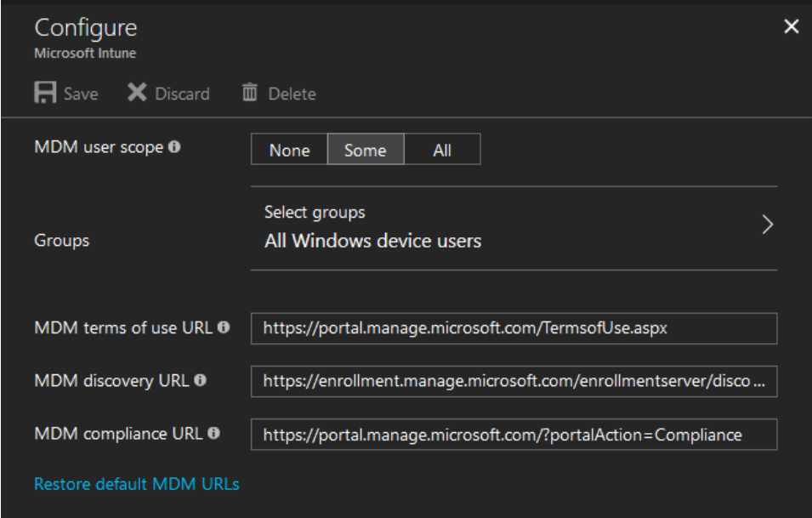
Task: Open All Windows device users group selection
Action: (373, 241)
